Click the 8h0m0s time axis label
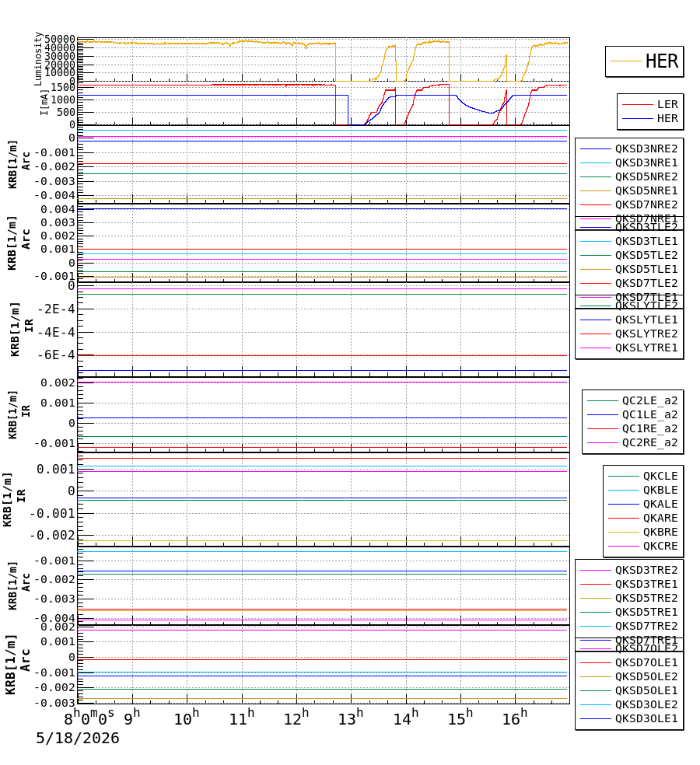The height and width of the screenshot is (765, 700). pyautogui.click(x=89, y=718)
